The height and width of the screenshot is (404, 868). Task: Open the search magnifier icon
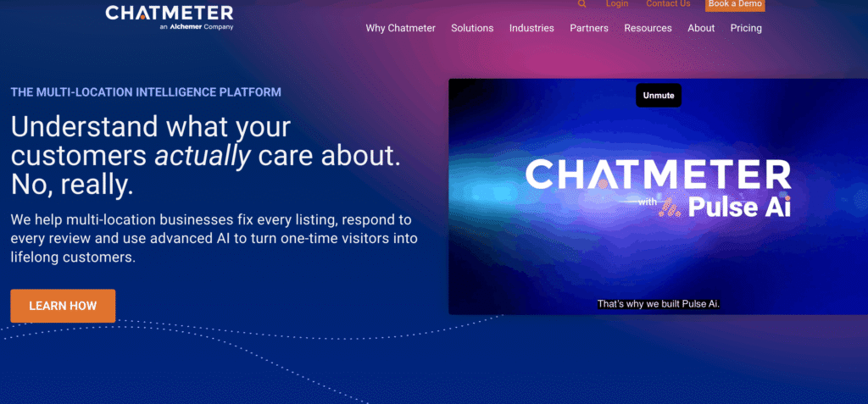coord(581,3)
